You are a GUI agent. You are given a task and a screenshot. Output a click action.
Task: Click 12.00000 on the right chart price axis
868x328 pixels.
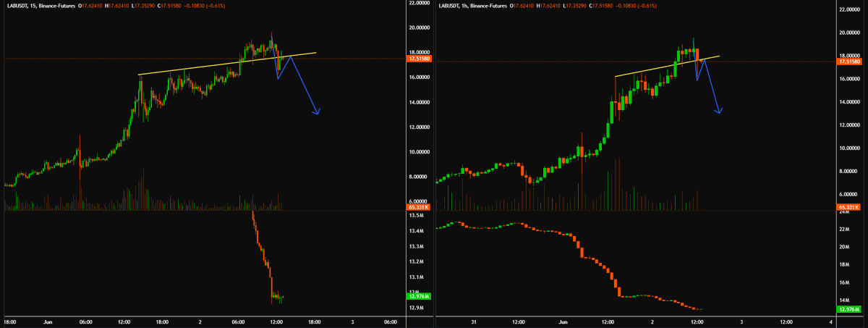(849, 125)
